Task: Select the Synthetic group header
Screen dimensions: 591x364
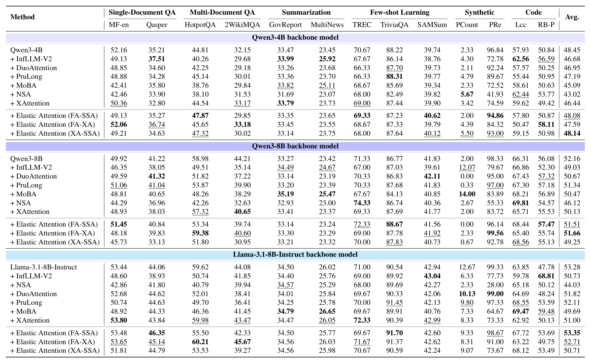Action: click(480, 12)
